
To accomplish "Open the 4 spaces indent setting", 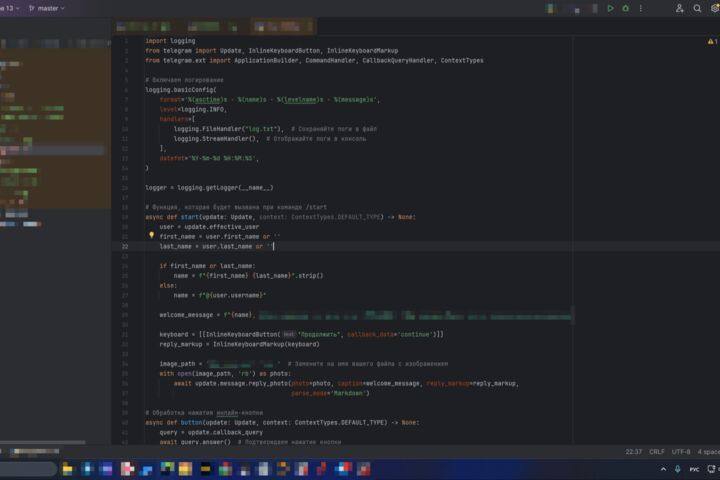I will pos(709,452).
